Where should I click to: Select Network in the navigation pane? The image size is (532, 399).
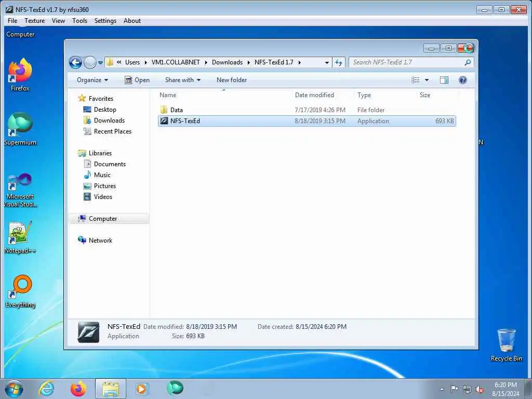[x=100, y=240]
